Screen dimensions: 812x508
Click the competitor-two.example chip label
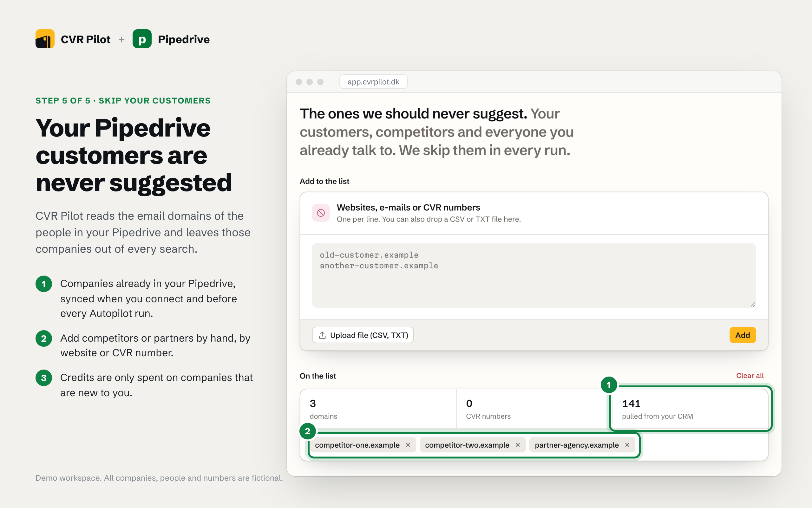[x=467, y=445]
